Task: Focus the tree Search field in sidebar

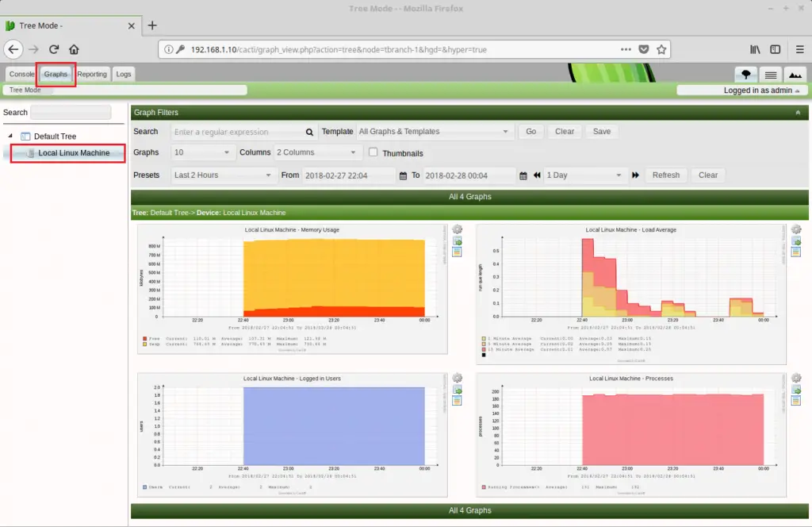Action: (x=71, y=113)
